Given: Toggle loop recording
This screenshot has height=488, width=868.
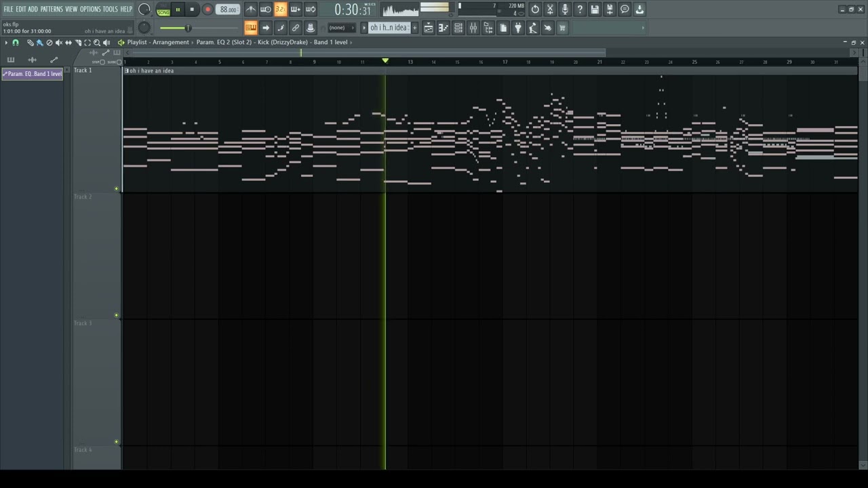Looking at the screenshot, I should point(310,9).
